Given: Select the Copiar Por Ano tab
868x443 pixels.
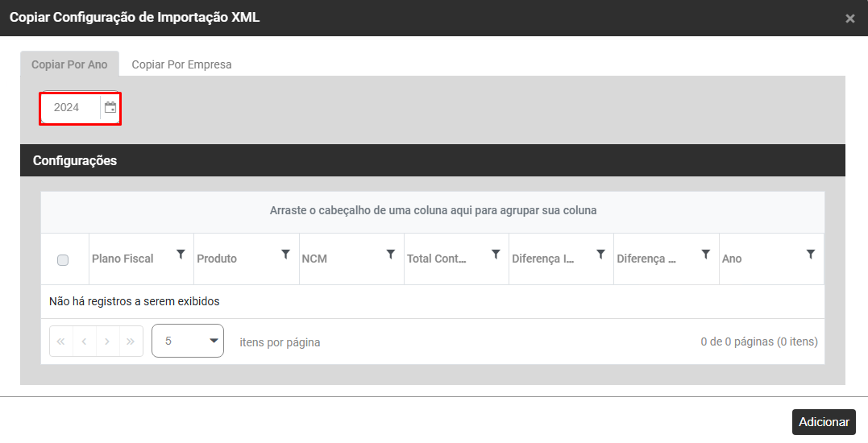Looking at the screenshot, I should (69, 64).
